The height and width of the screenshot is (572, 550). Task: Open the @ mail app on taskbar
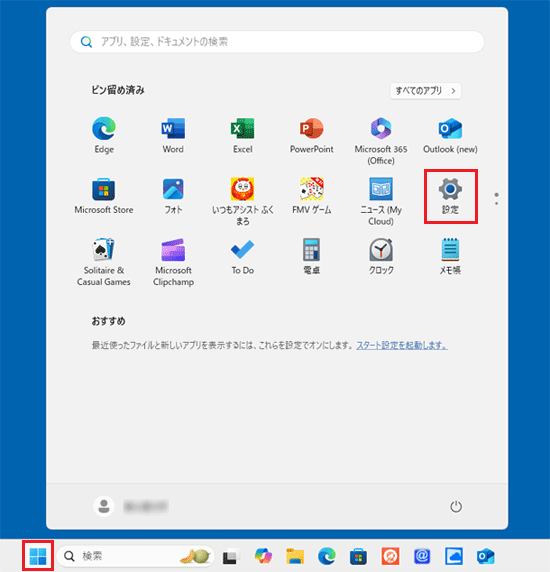tap(422, 556)
